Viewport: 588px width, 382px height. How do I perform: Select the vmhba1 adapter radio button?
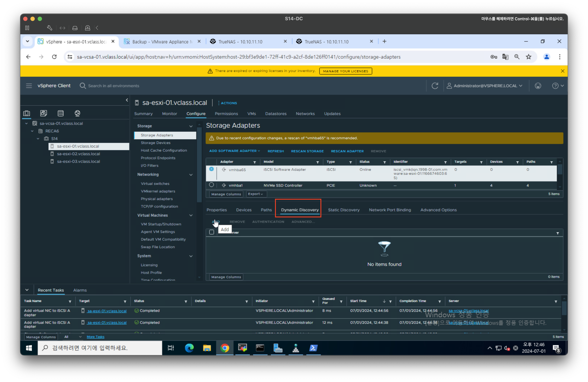point(211,185)
